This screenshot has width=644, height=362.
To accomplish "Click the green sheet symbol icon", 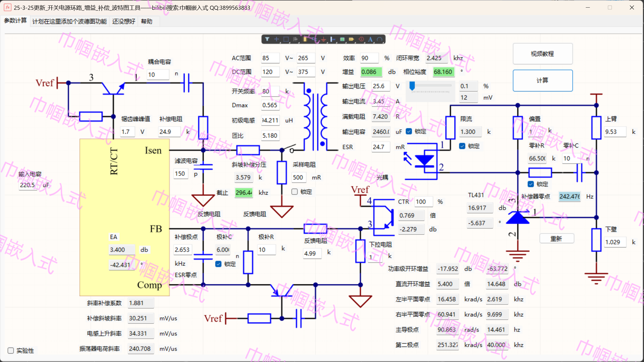I will tap(342, 39).
